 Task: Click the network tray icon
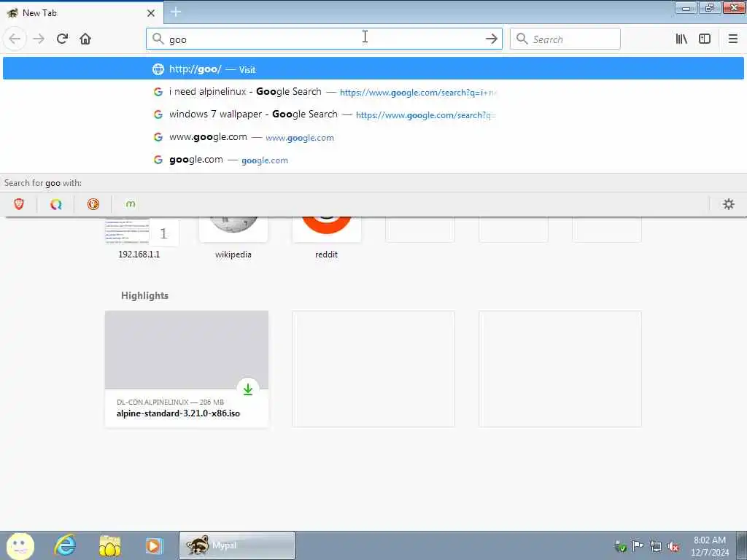(x=656, y=546)
